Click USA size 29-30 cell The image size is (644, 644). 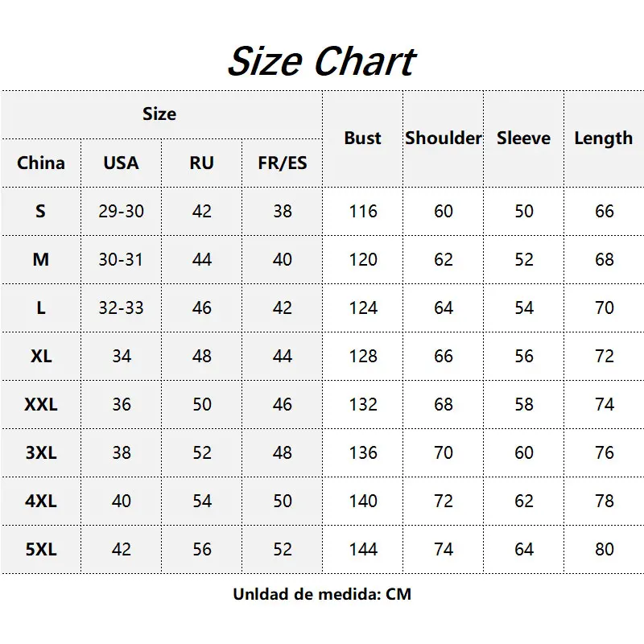pos(121,211)
